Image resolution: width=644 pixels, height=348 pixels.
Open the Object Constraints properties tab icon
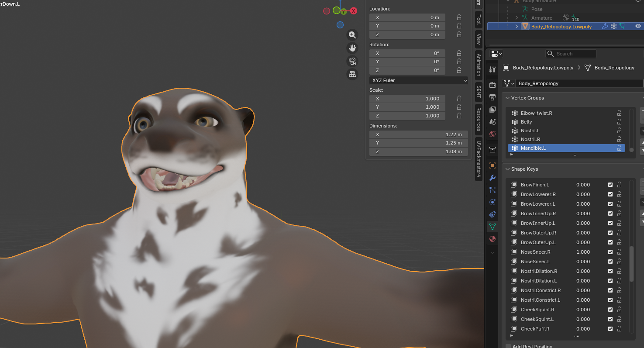(492, 214)
